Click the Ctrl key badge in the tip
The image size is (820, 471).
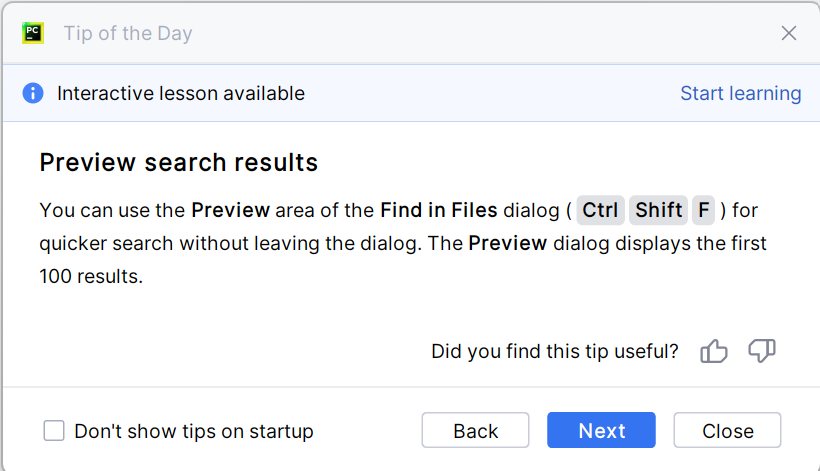tap(600, 210)
